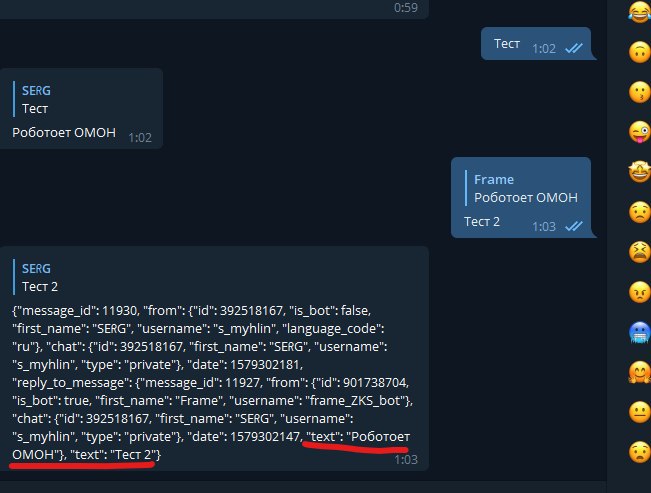The height and width of the screenshot is (493, 651).
Task: Choose the neutral face emoji
Action: click(640, 412)
